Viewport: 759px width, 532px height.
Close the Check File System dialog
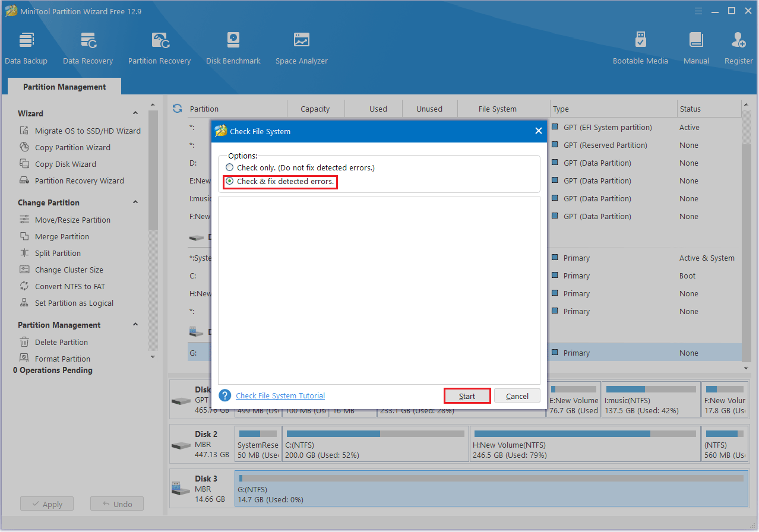(538, 131)
